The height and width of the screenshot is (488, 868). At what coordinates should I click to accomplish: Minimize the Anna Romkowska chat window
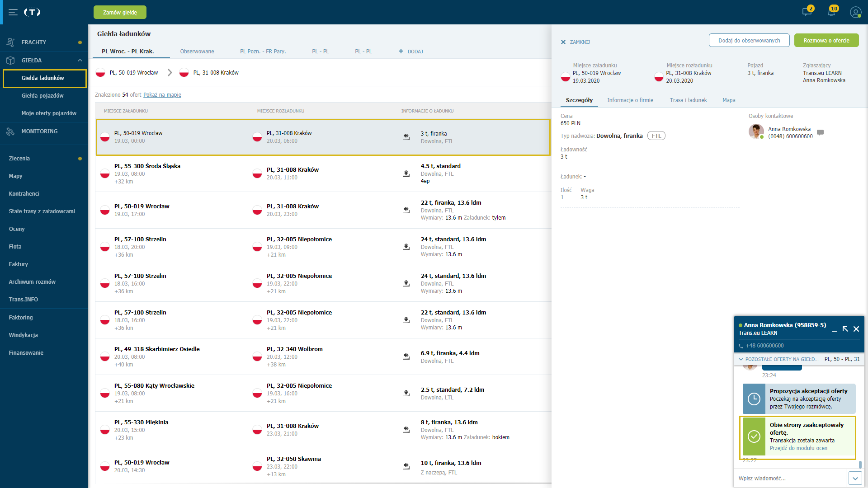pyautogui.click(x=835, y=331)
